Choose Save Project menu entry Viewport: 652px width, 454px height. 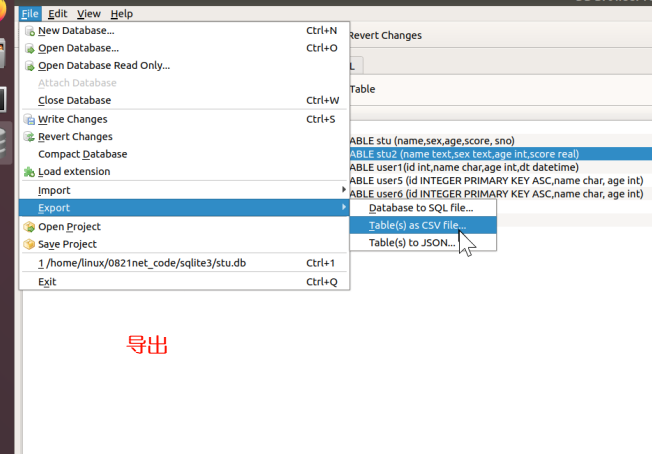[184, 244]
